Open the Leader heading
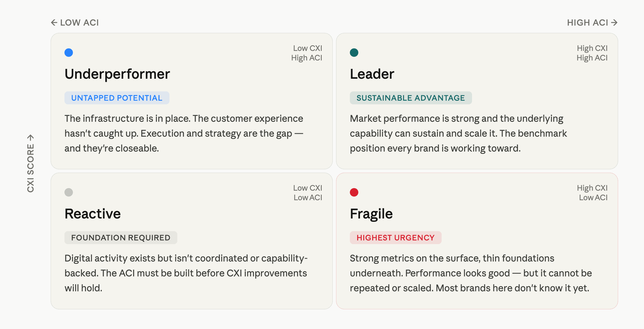This screenshot has width=644, height=329. click(372, 74)
